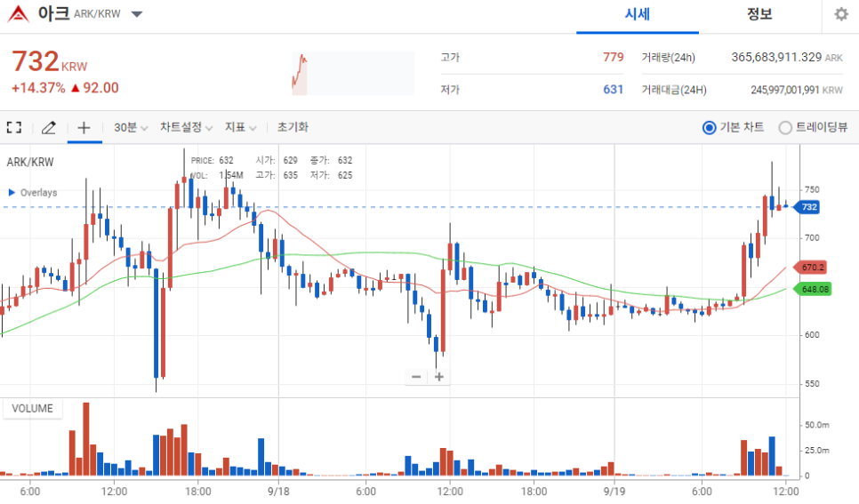Click the 9/19 date axis label

point(614,491)
